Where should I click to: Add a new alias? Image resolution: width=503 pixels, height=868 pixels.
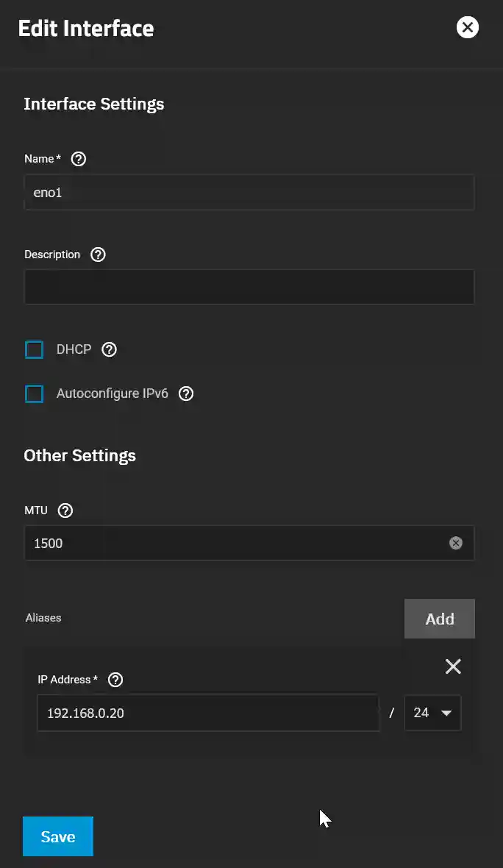(439, 618)
